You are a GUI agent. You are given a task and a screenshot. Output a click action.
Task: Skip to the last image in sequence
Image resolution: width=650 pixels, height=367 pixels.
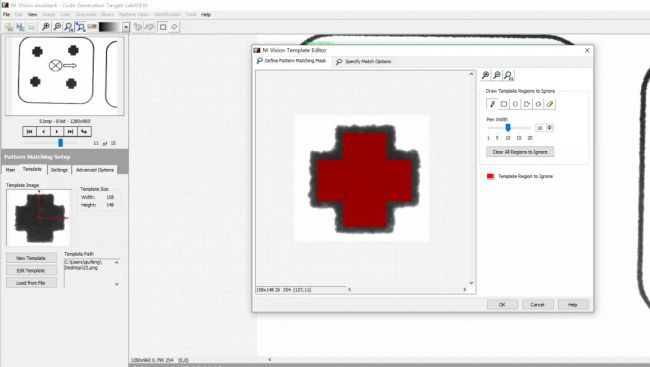70,131
